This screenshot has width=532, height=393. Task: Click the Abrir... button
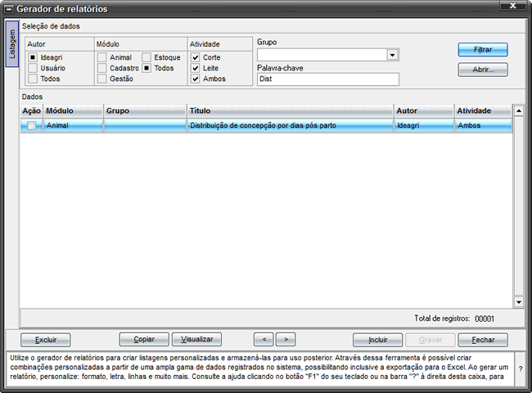(482, 70)
